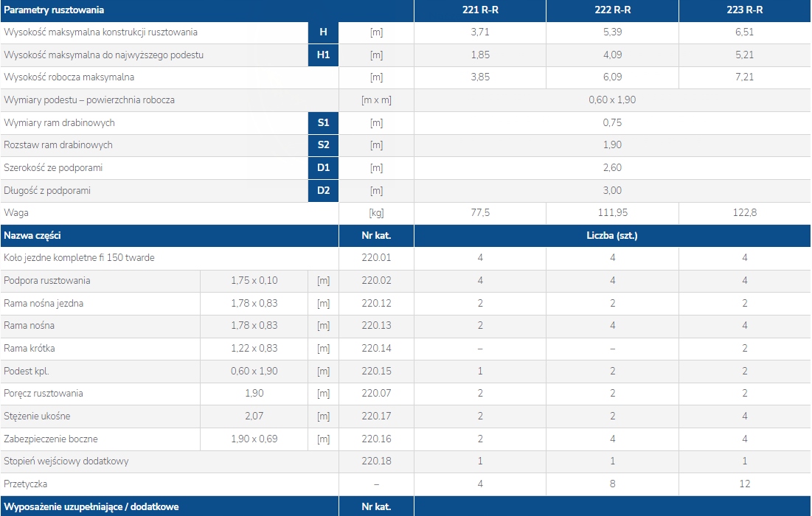Select the 'Waga' row label
Viewport: 812px width, 516px height.
click(x=16, y=213)
